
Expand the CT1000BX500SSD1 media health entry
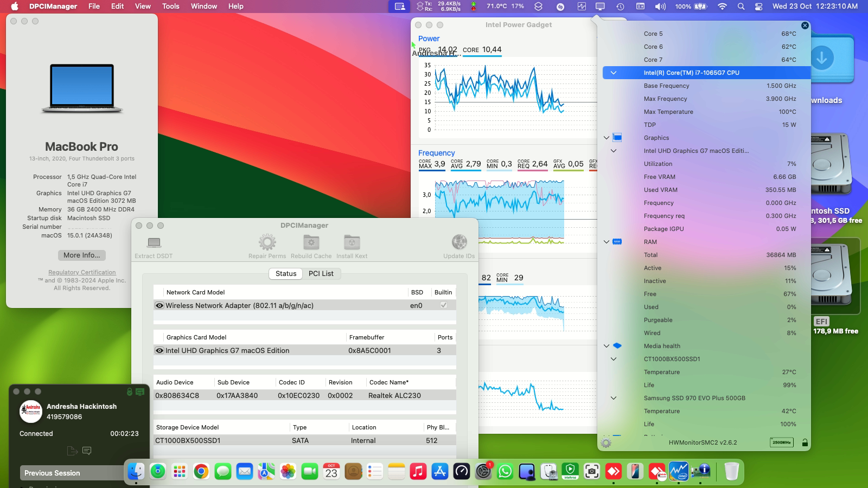614,358
